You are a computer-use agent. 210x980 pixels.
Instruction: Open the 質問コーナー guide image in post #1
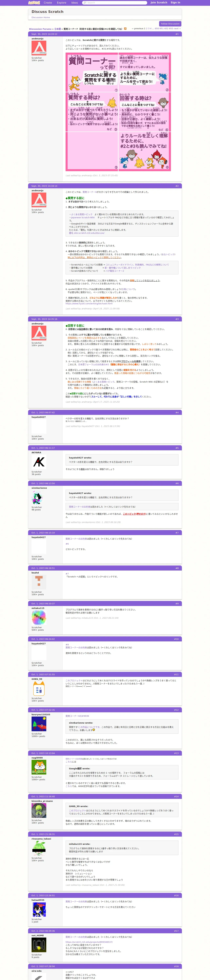(x=118, y=112)
